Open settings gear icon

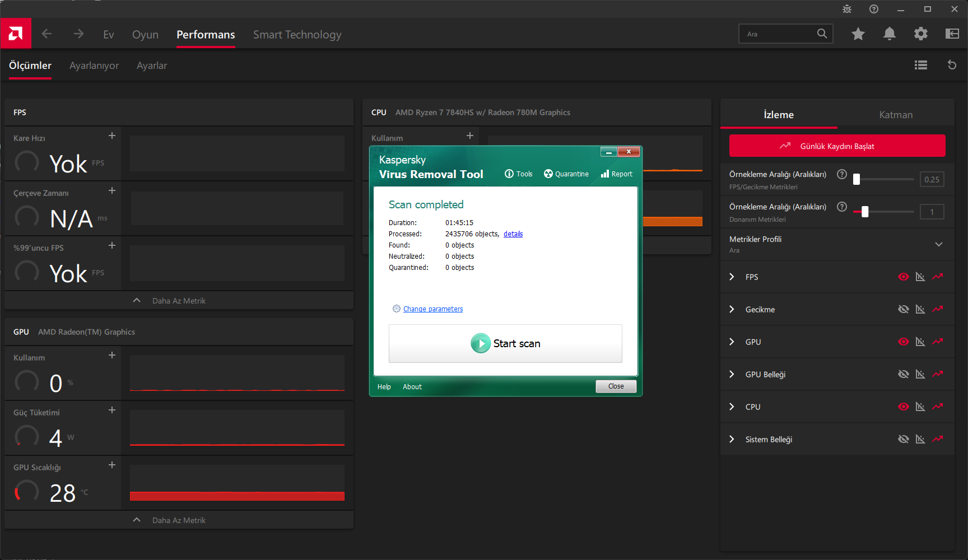[921, 34]
